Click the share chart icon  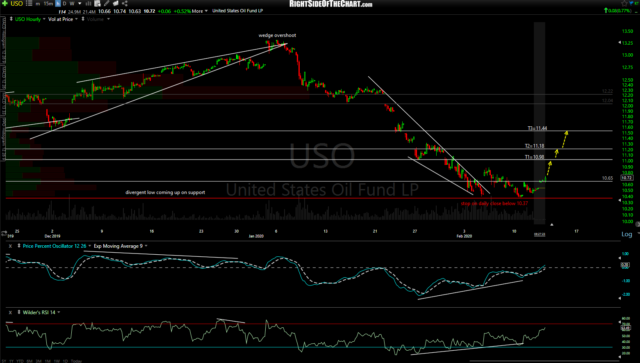coord(124,3)
